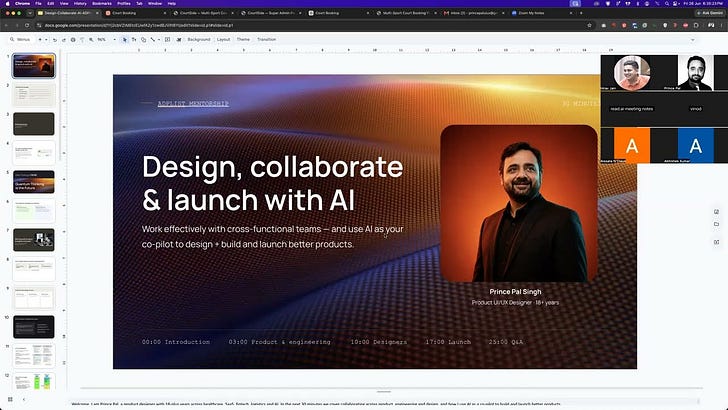Open the Bookmarks menu in menu bar

point(102,3)
